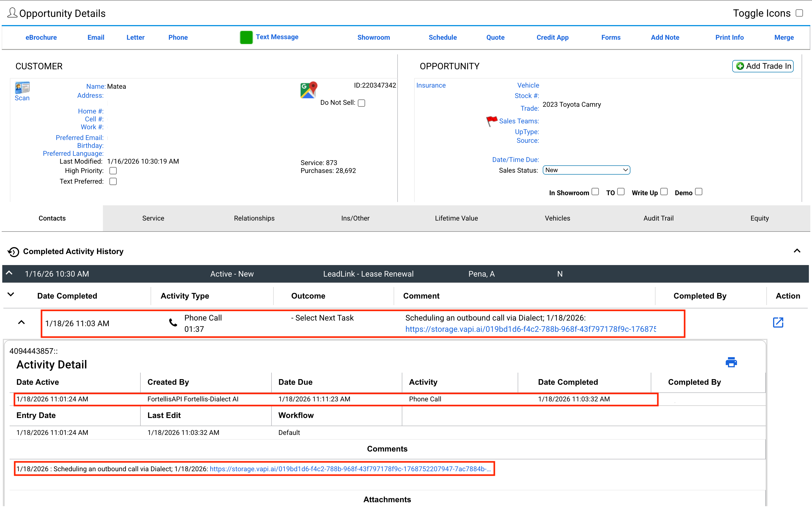The height and width of the screenshot is (507, 812).
Task: Check the In Showroom checkbox
Action: pos(595,192)
